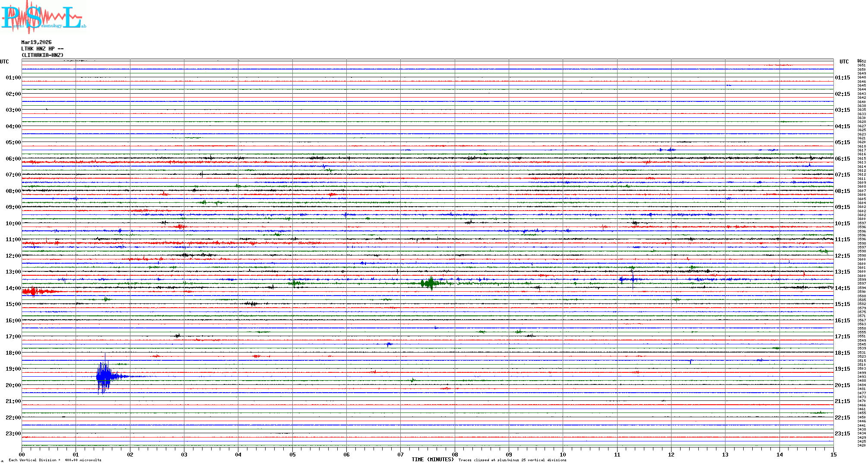Click the minute 15 tick label at the bottom
The image size is (868, 466).
coord(833,455)
